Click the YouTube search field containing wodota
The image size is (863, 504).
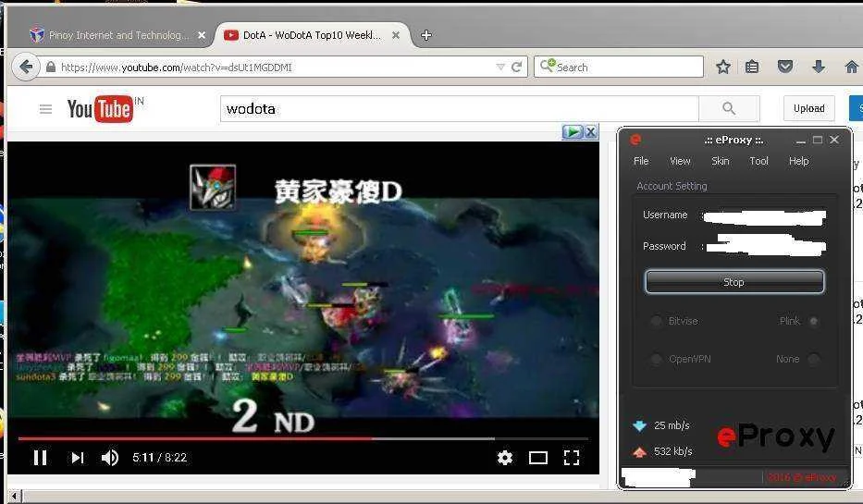click(460, 108)
